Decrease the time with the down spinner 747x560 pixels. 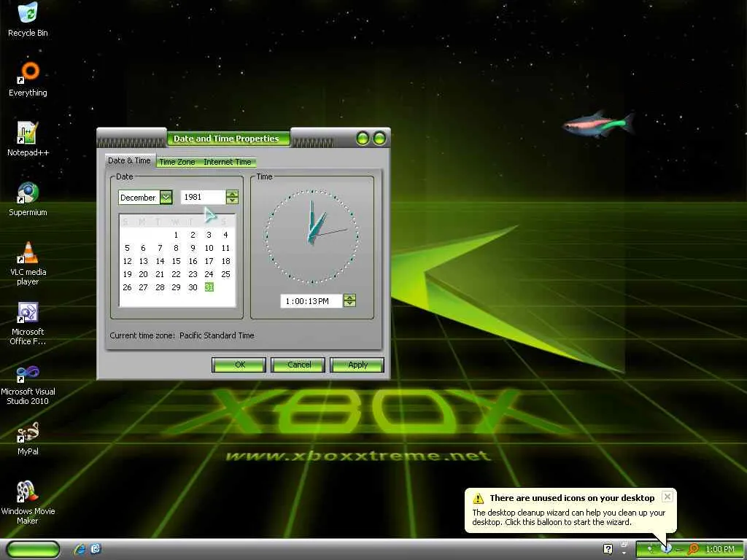tap(349, 304)
